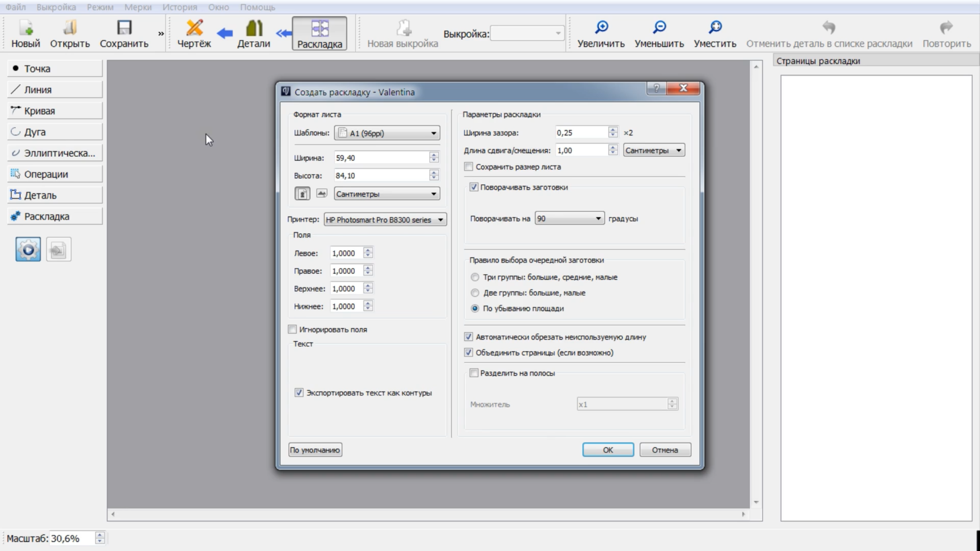Open shift length units Сантиметры dropdown
The image size is (980, 551).
tap(654, 151)
